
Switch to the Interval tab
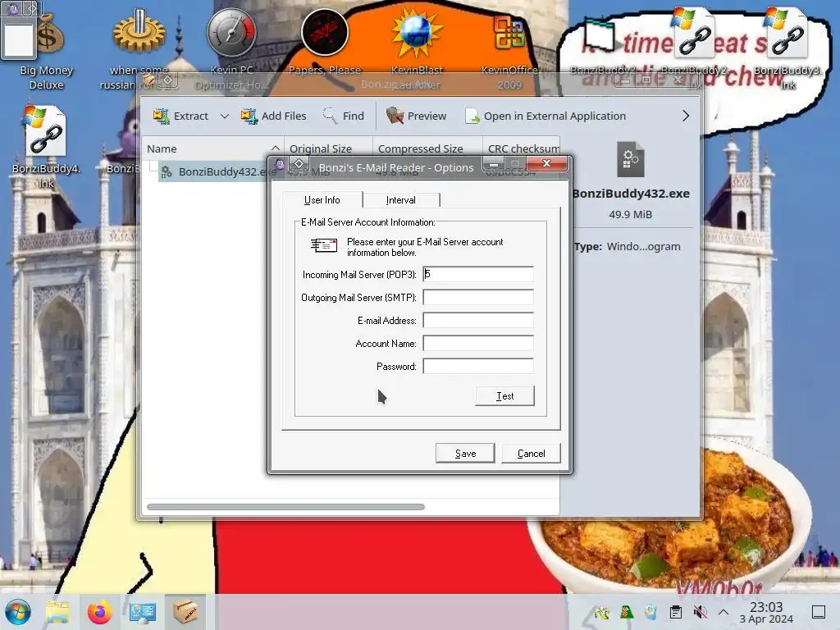(400, 200)
